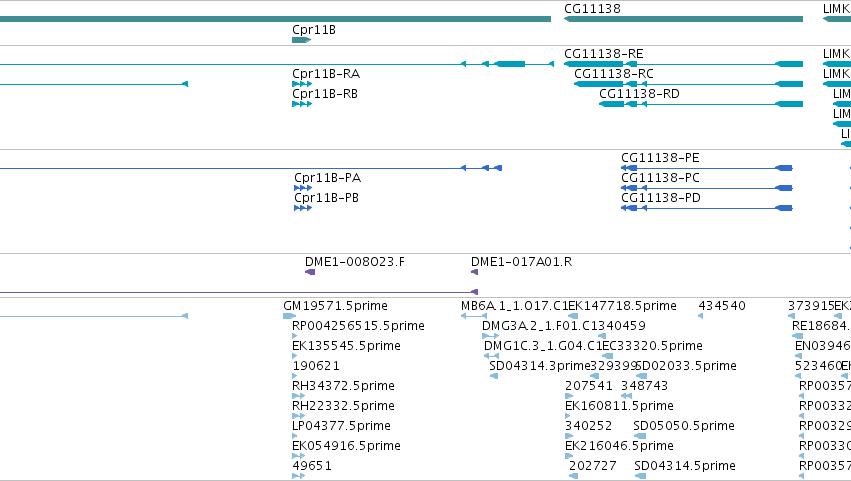
Task: Select the EK160811.5prime EST label
Action: [619, 406]
